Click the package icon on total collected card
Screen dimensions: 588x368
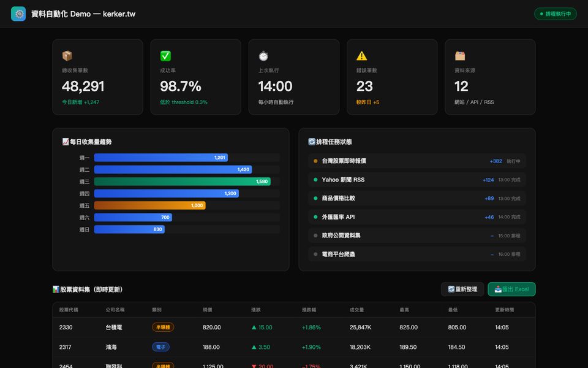coord(67,56)
